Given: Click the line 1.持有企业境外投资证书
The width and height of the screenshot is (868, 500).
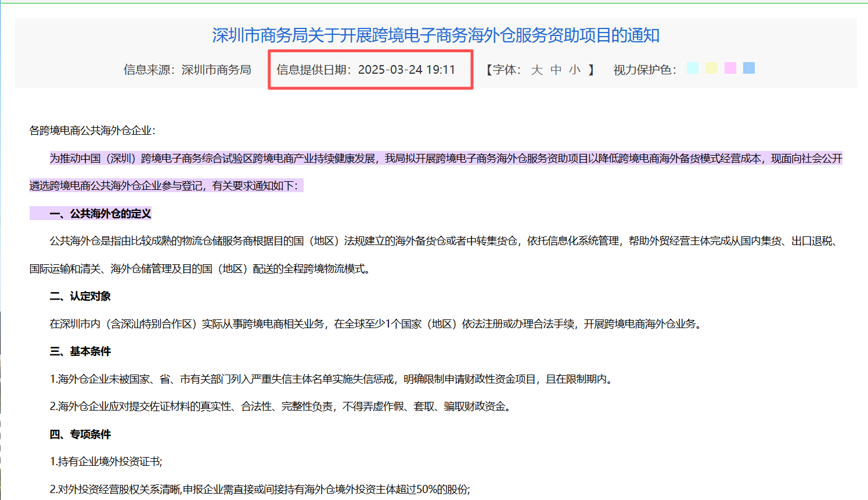Looking at the screenshot, I should 106,462.
